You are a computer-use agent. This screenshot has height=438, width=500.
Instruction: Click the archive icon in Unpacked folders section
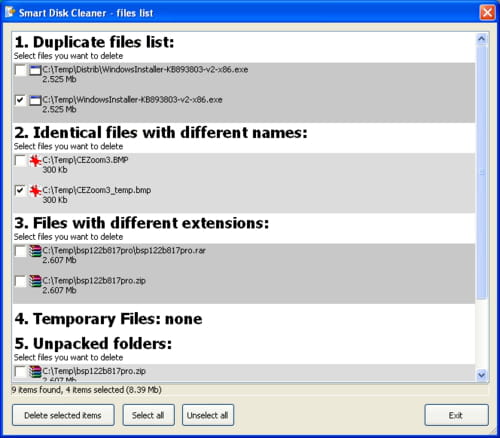[35, 372]
